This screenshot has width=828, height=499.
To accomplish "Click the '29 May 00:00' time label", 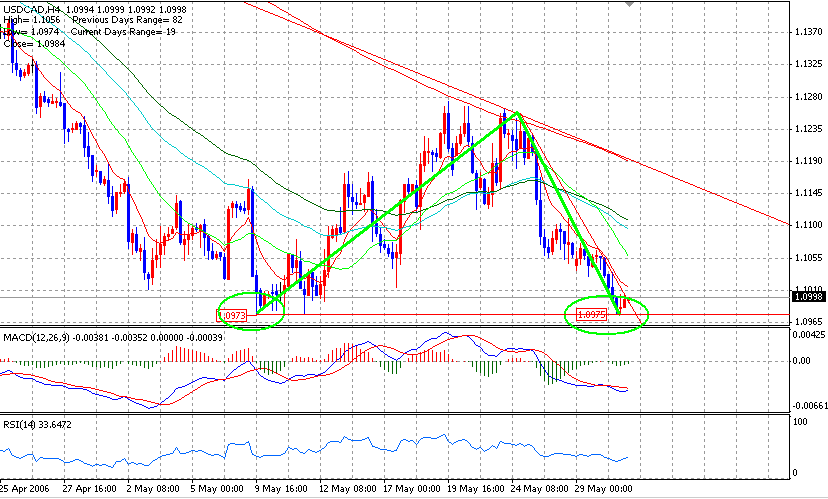I will (604, 488).
